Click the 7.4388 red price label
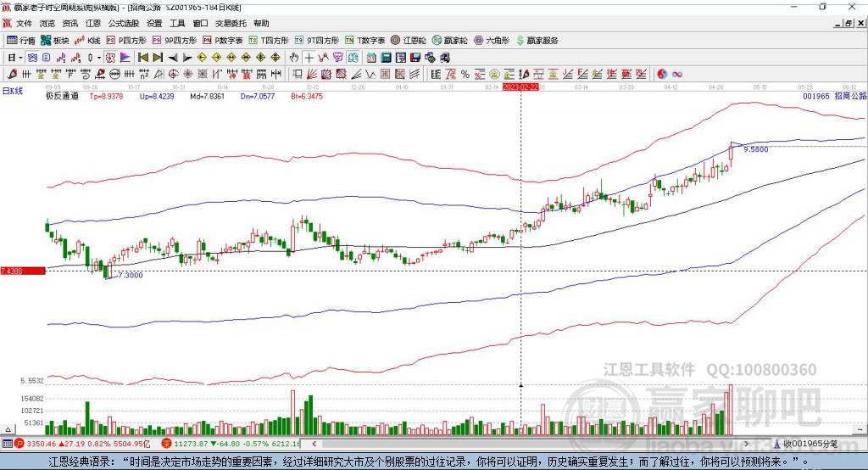The height and width of the screenshot is (470, 868). click(23, 271)
